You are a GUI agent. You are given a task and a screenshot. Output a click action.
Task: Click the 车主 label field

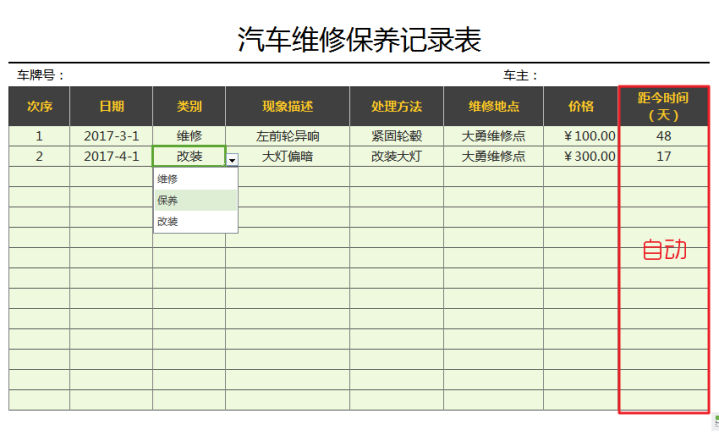521,75
